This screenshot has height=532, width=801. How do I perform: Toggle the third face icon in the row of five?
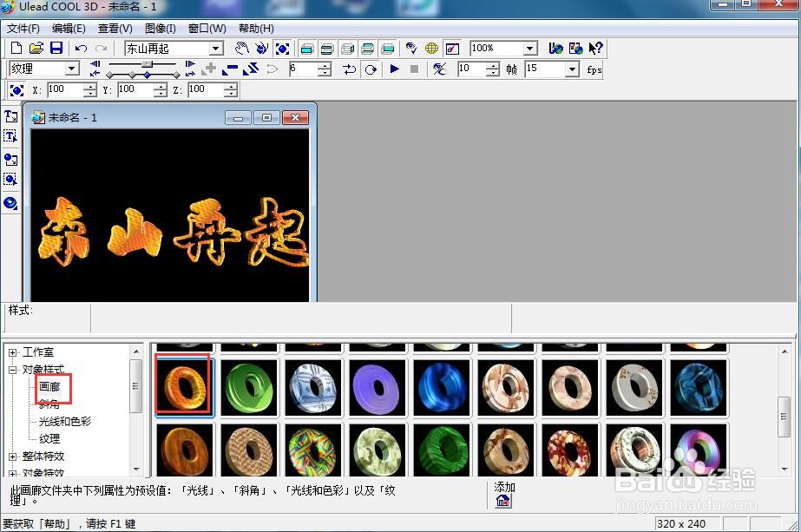(348, 49)
